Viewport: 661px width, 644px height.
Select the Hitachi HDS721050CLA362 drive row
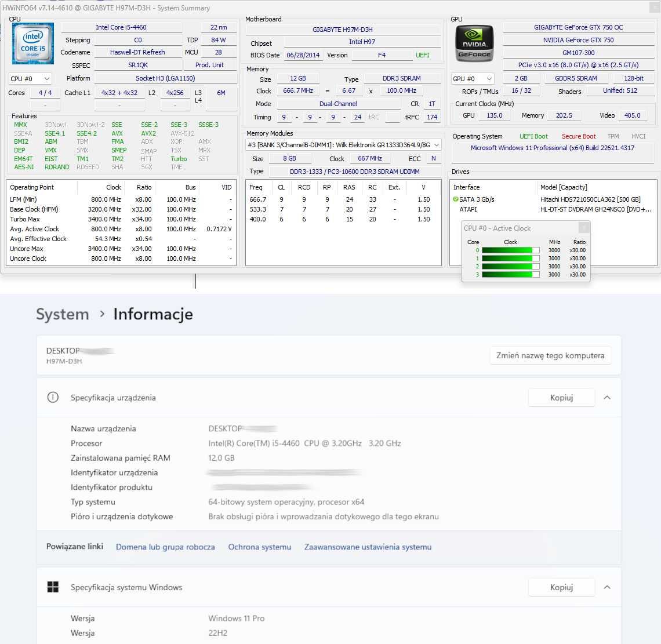tap(553, 199)
